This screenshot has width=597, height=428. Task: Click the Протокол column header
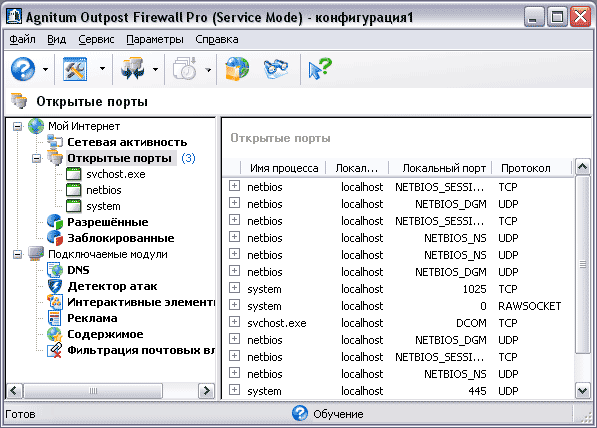(x=532, y=168)
